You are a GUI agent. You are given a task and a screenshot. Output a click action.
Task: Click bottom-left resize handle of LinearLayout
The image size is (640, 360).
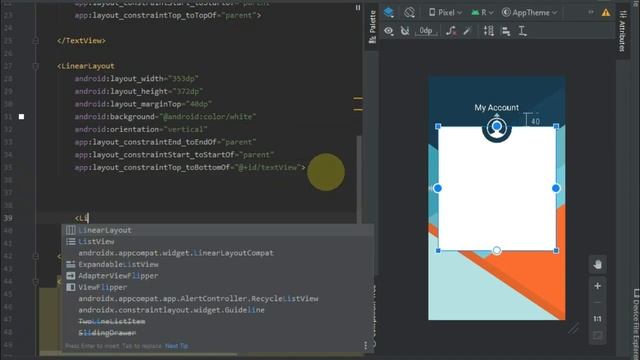point(438,250)
